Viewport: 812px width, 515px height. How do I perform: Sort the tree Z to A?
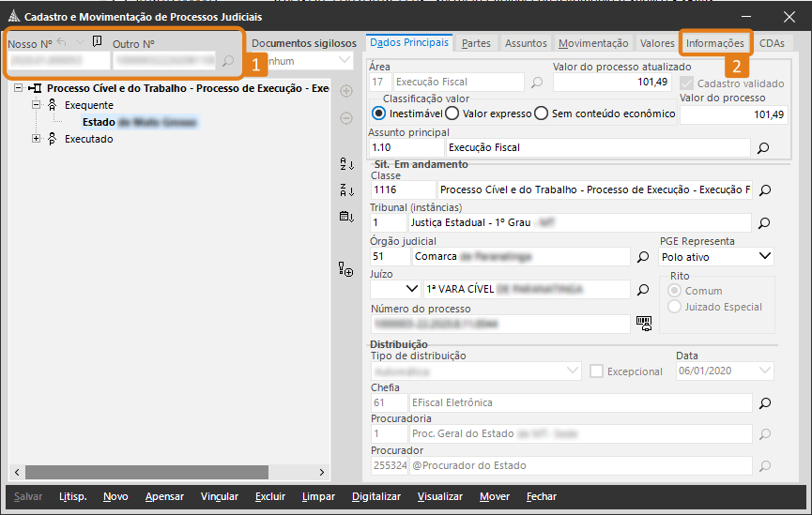click(x=345, y=190)
